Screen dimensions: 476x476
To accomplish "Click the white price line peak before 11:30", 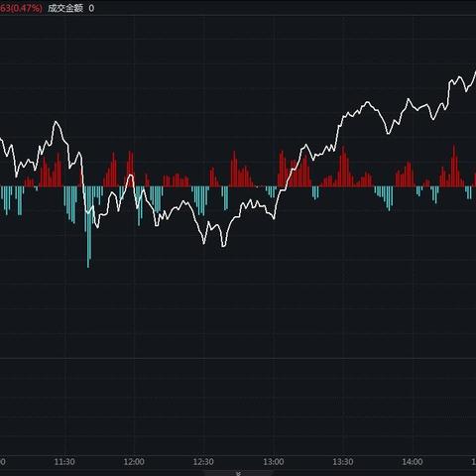I will (x=57, y=122).
